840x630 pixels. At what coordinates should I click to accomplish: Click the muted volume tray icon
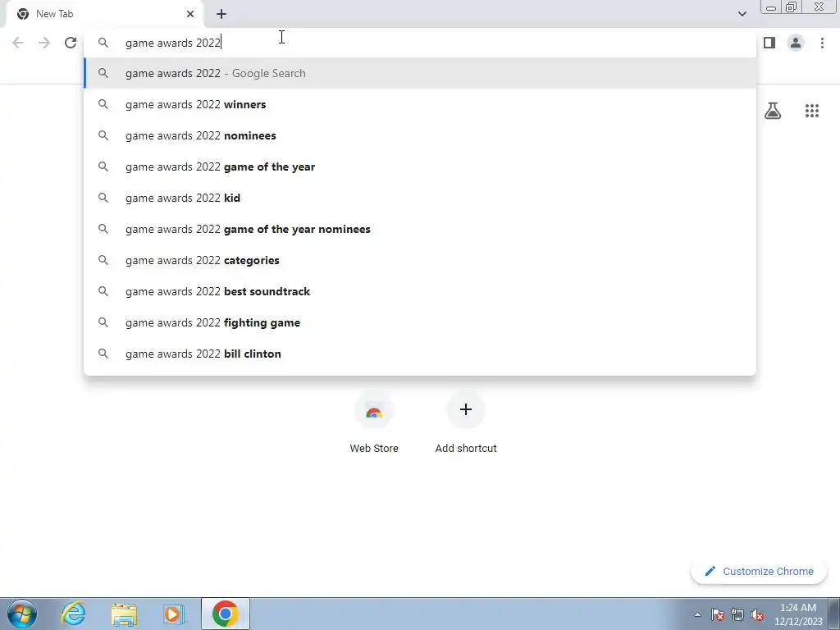click(757, 614)
